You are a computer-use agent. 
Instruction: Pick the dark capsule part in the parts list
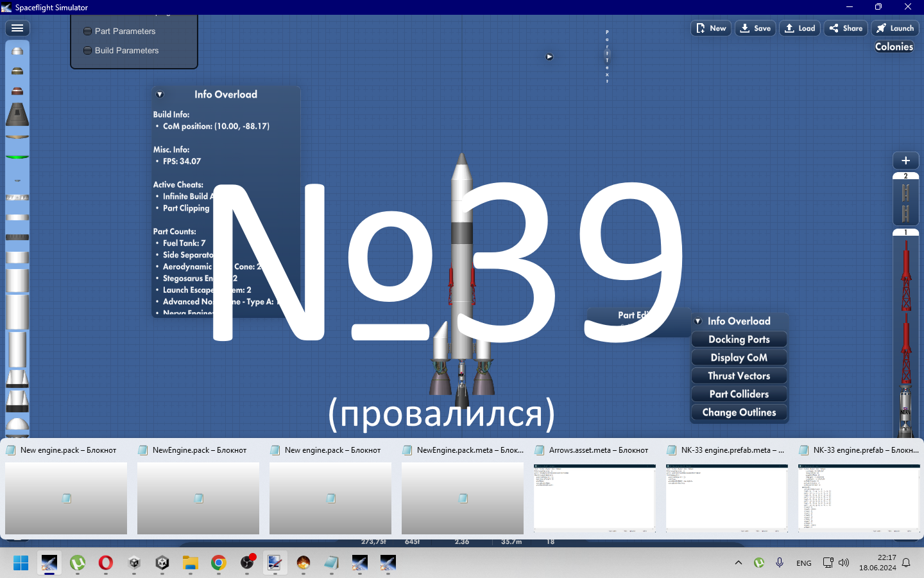point(17,115)
